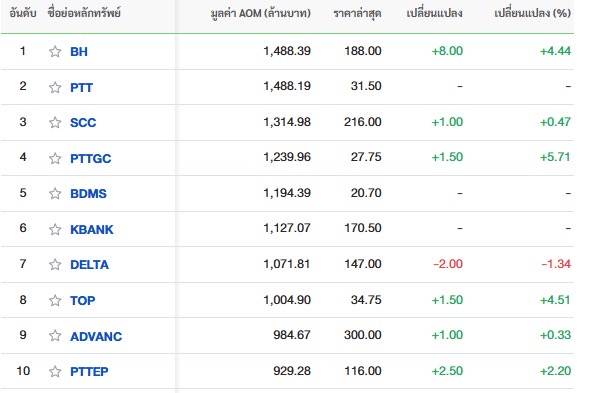The image size is (595, 393).
Task: Mark SCC as favorite star
Action: click(x=55, y=122)
